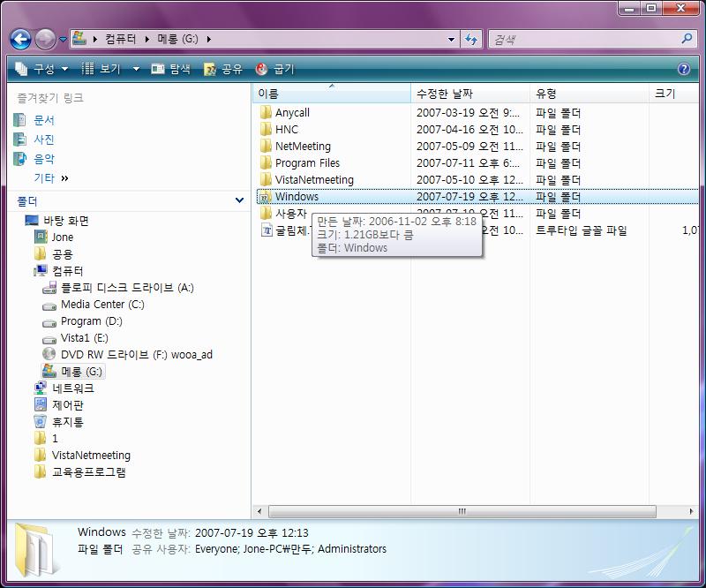Click the Program Files folder icon

click(x=267, y=162)
